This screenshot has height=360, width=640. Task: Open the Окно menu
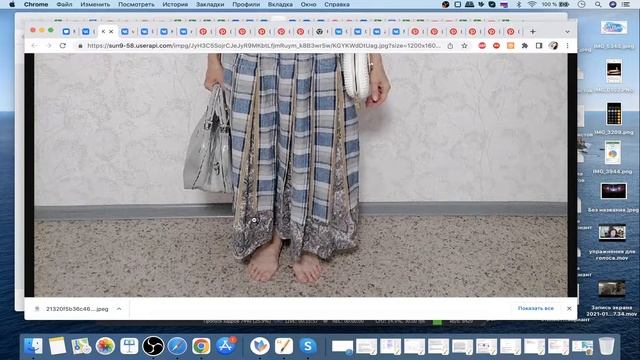pyautogui.click(x=308, y=4)
